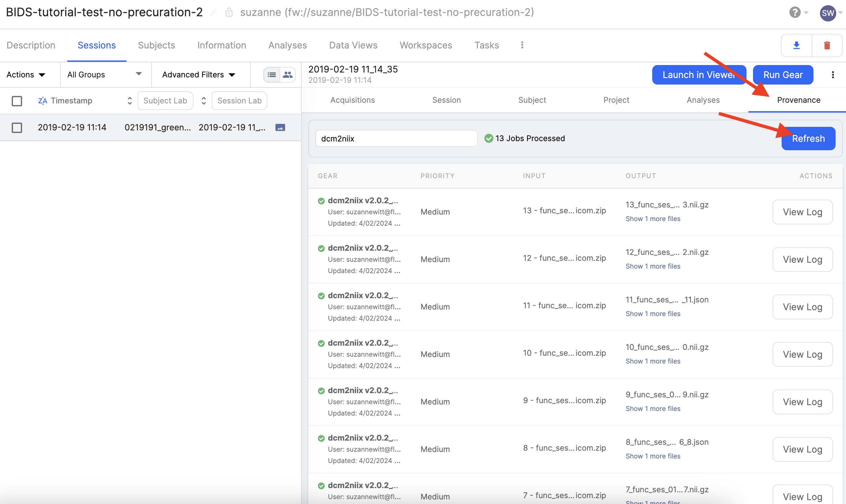Select the Provenance sub-tab
This screenshot has height=504, width=846.
point(799,100)
